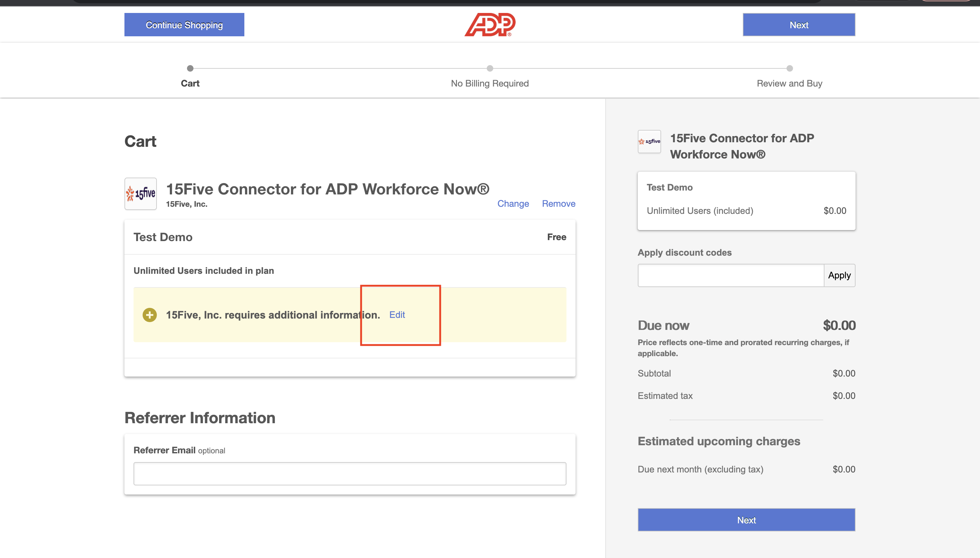Click the Referrer Email input field

pos(350,473)
